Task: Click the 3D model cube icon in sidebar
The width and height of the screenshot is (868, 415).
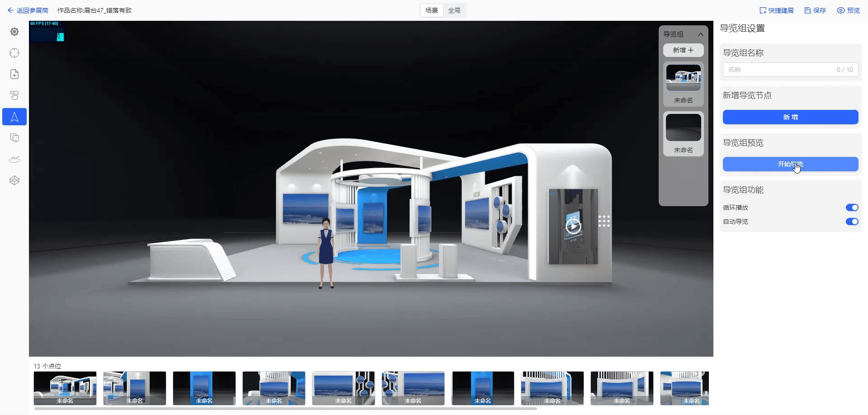Action: [14, 180]
